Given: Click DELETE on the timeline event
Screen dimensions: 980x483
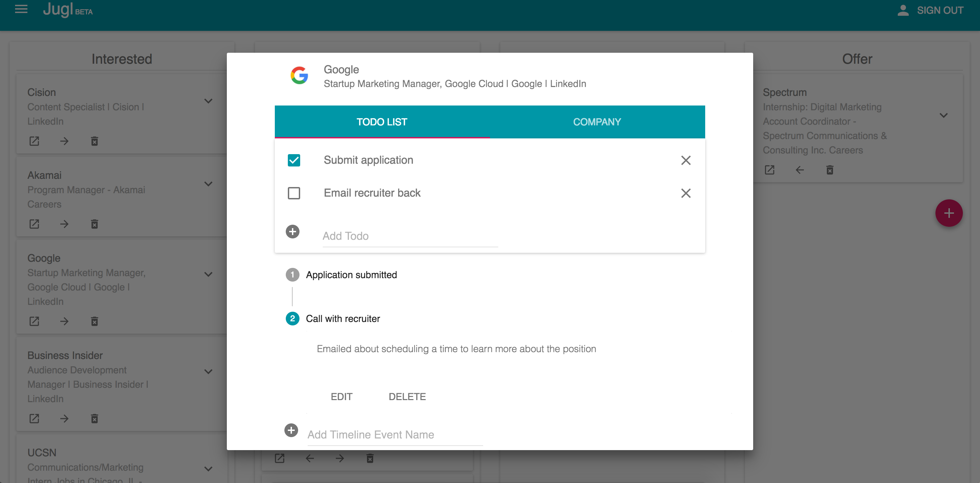Looking at the screenshot, I should [x=407, y=397].
